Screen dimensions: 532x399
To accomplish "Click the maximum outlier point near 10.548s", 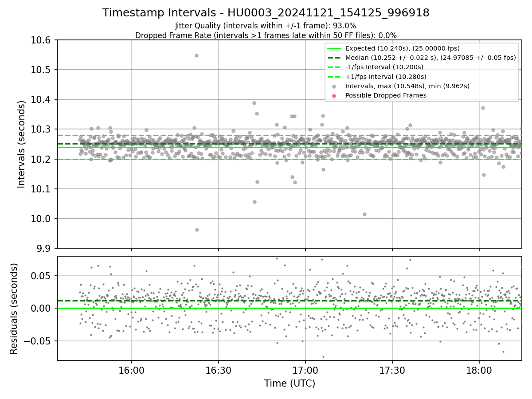I will [x=196, y=55].
